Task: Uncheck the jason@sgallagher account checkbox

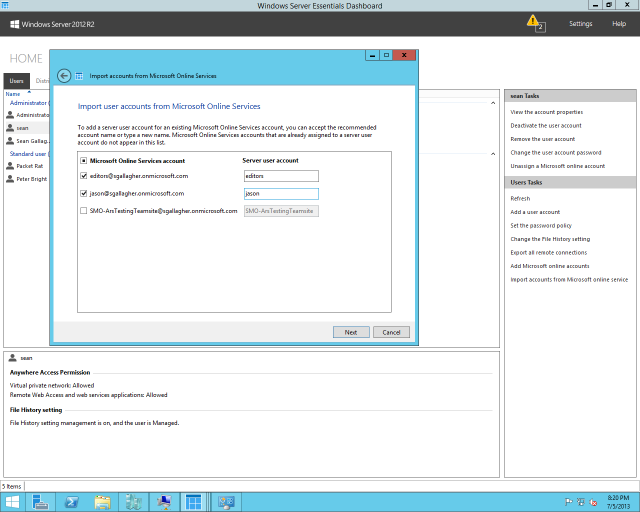Action: pyautogui.click(x=84, y=194)
